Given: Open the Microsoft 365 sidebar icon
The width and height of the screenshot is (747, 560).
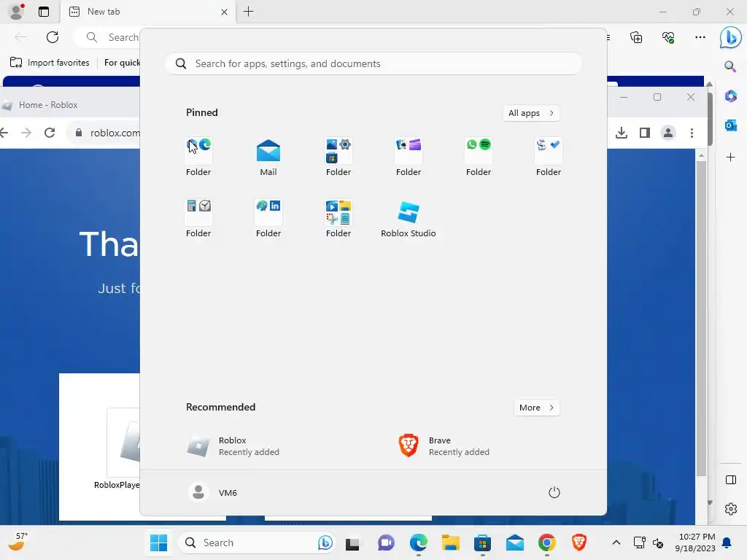Looking at the screenshot, I should (x=730, y=96).
